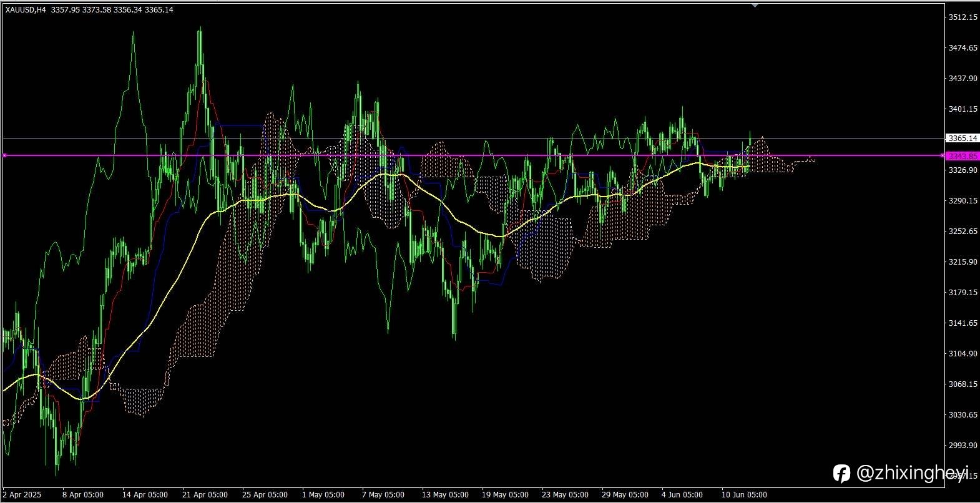
Task: Click the 3437.90 price scale label
Action: (963, 79)
